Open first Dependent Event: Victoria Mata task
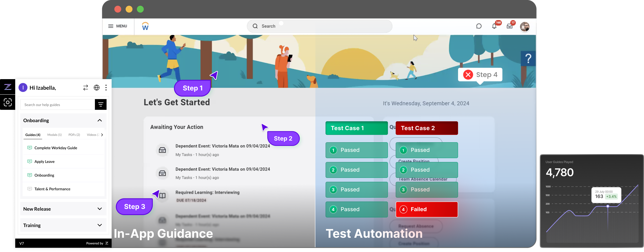Image resolution: width=644 pixels, height=252 pixels. pyautogui.click(x=223, y=146)
